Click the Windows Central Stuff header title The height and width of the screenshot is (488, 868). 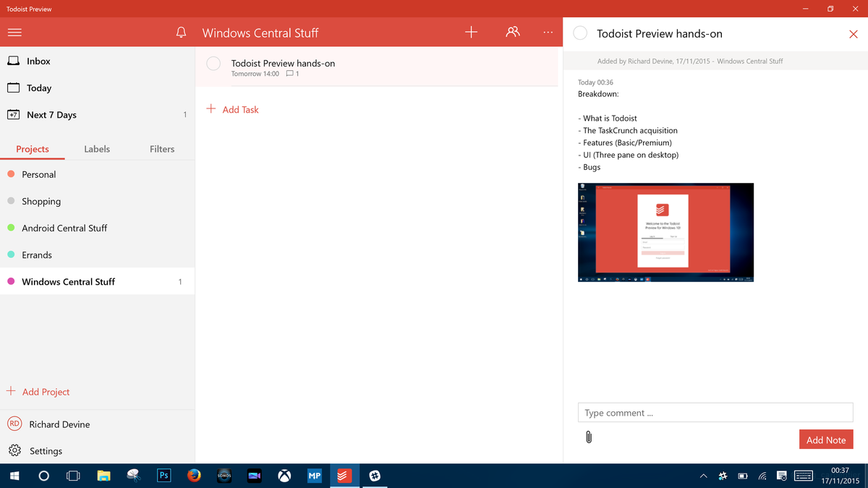click(260, 33)
